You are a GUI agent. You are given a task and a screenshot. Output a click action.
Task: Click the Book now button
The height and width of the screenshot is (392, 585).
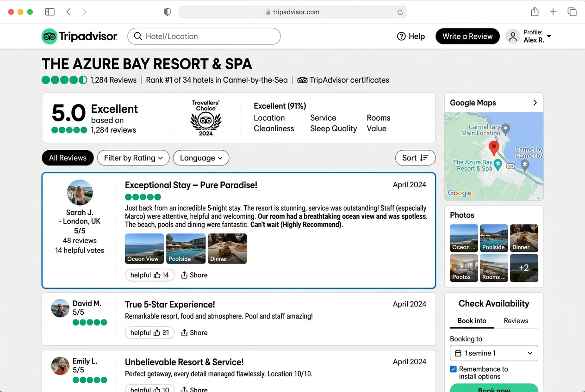click(494, 388)
